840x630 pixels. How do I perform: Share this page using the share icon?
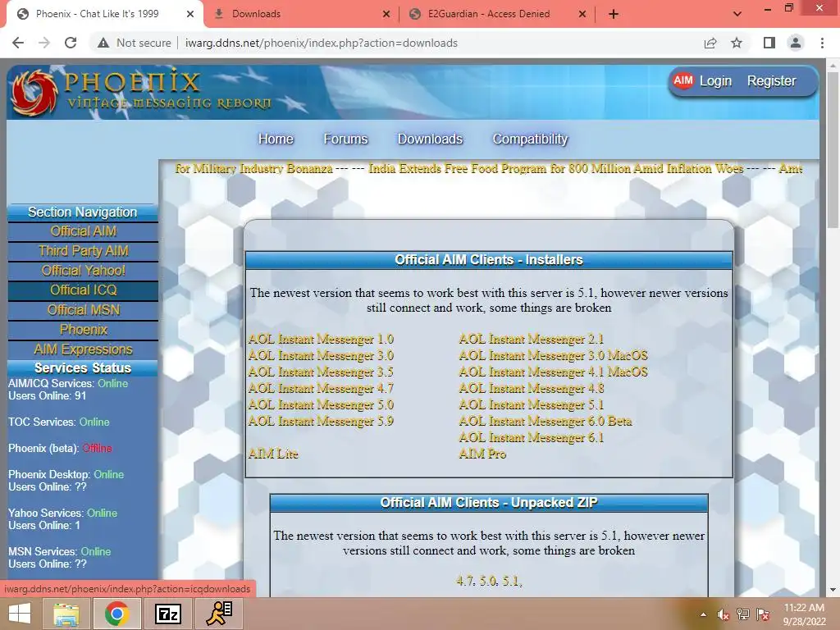[710, 43]
